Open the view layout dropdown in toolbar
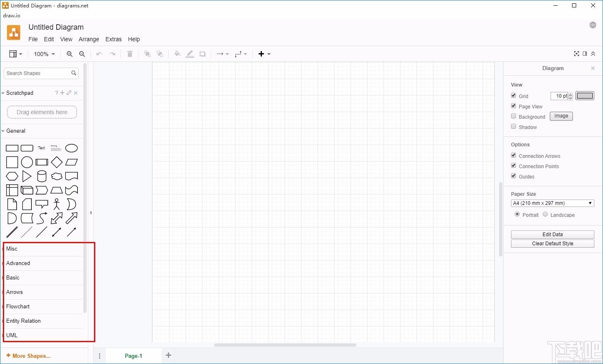This screenshot has width=603, height=364. point(16,54)
